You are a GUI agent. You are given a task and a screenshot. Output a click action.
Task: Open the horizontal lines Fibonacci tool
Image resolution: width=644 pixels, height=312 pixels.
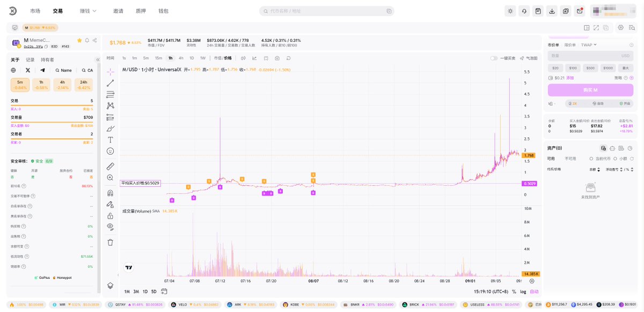coord(111,94)
